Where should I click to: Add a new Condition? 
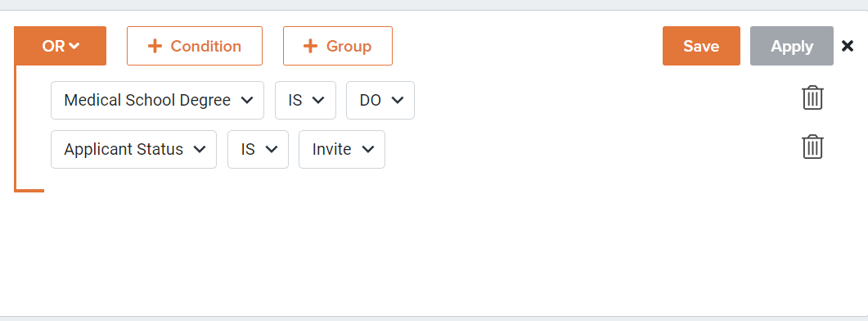click(195, 46)
